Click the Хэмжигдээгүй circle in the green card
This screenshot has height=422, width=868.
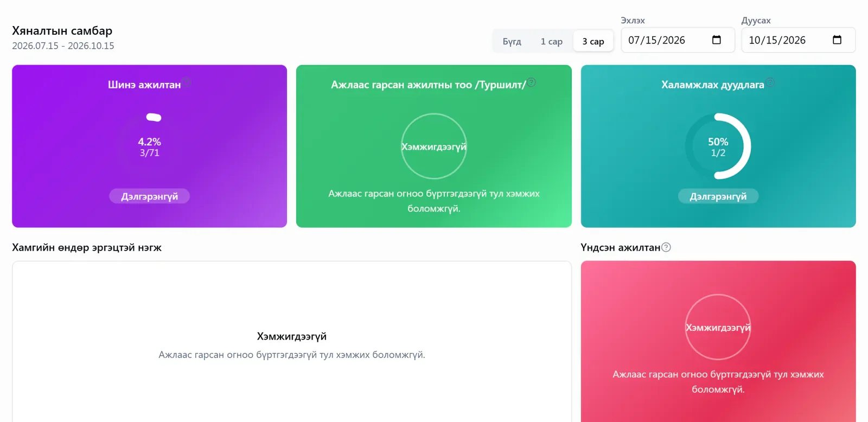433,146
